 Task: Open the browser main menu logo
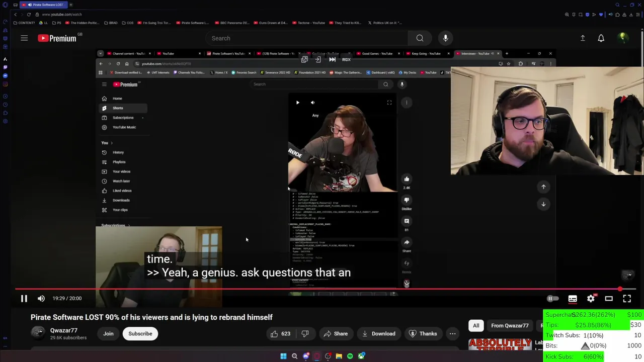pyautogui.click(x=5, y=5)
